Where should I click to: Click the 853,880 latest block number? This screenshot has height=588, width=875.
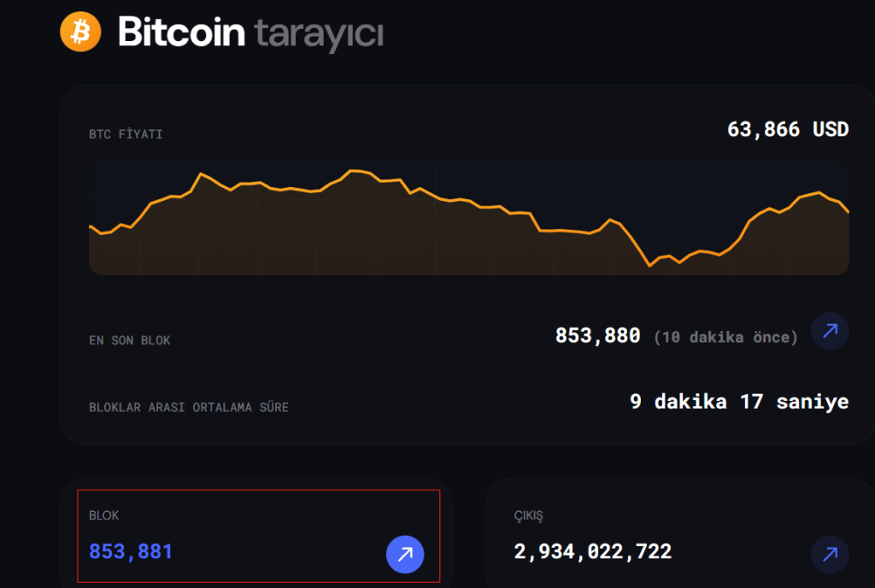click(600, 335)
